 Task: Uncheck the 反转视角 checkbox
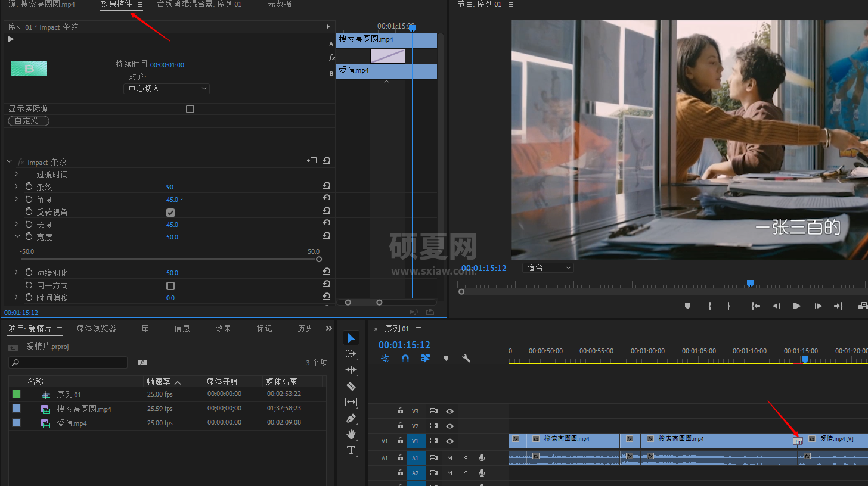(170, 212)
